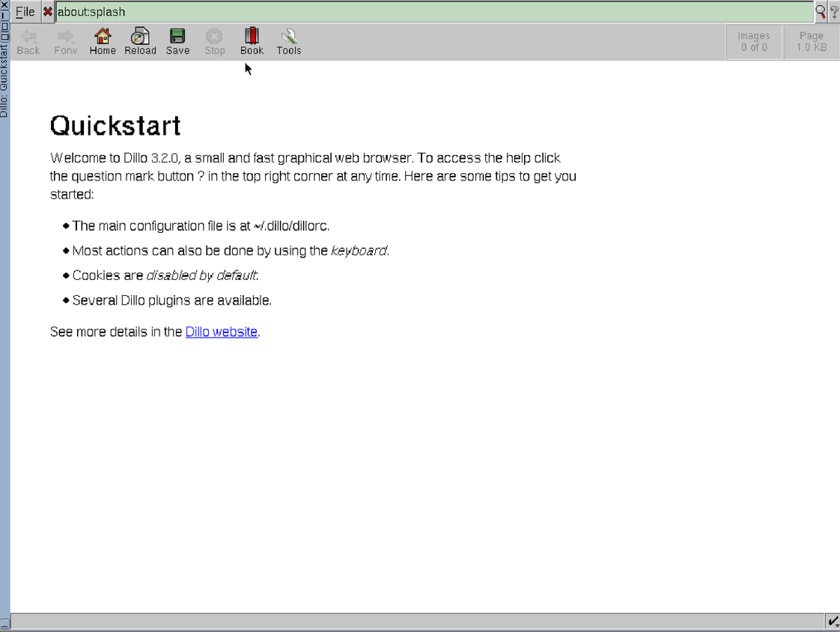The height and width of the screenshot is (632, 840).
Task: Go forward with the Forw button
Action: tap(65, 43)
